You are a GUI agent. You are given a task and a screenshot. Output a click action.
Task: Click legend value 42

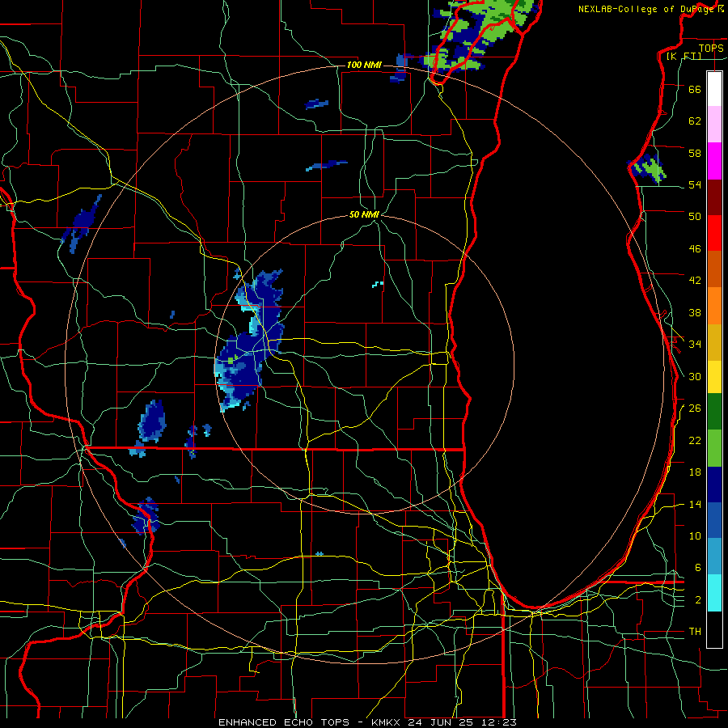point(695,281)
